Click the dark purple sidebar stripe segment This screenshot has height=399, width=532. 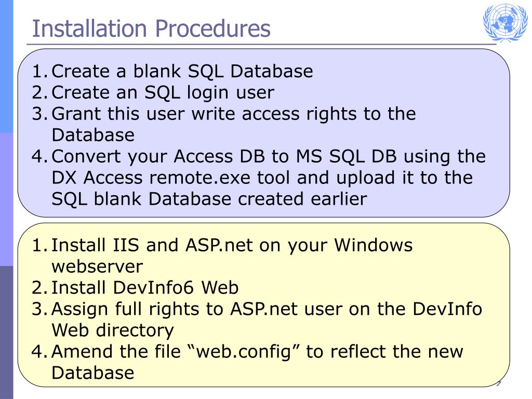6,332
